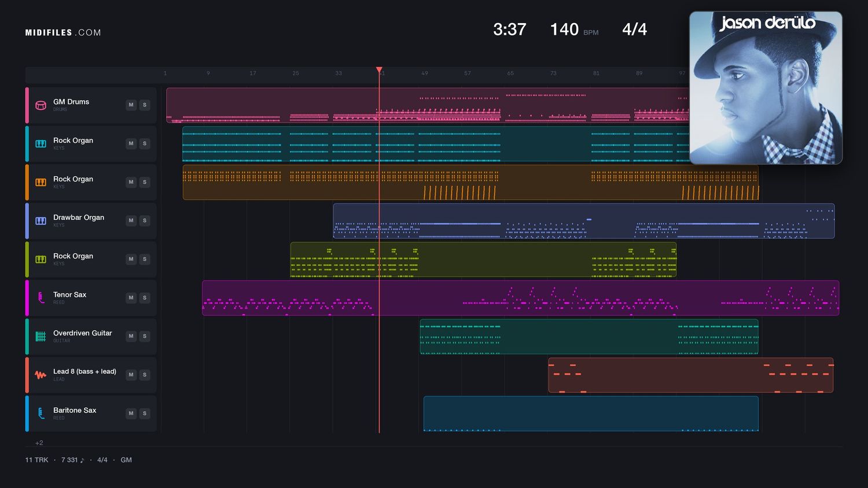Select the green Rock Organ clip
The width and height of the screenshot is (868, 488).
[x=483, y=260]
